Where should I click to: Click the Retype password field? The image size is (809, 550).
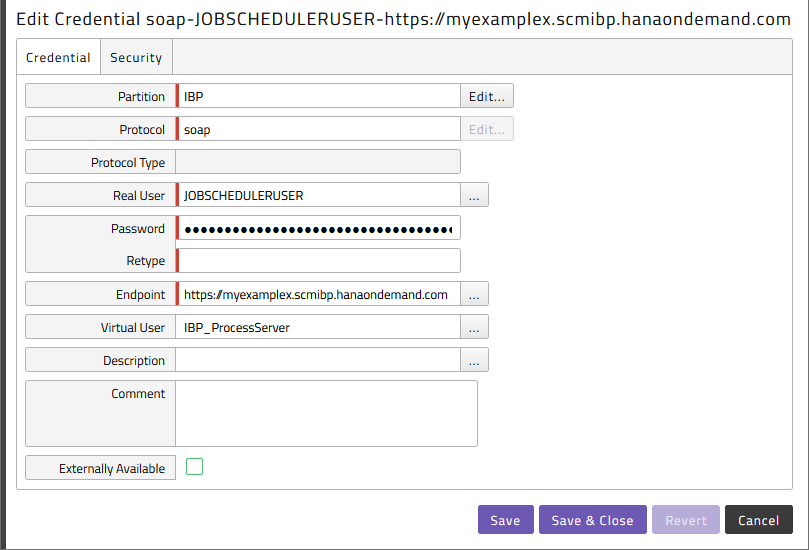318,261
